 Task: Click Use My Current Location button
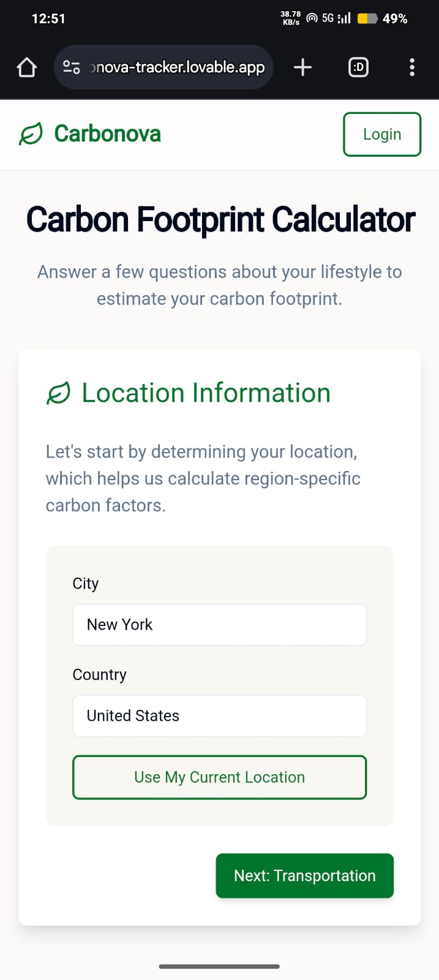click(220, 777)
